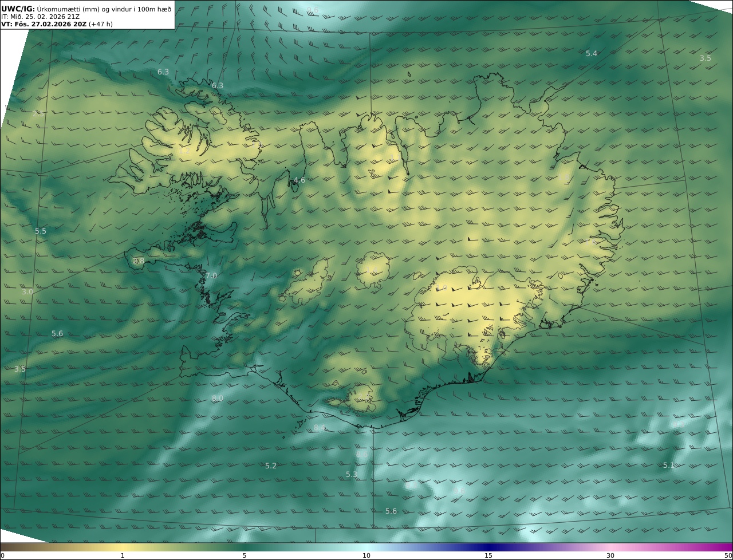Click the colorbar tick label 30
This screenshot has height=560, width=733.
(x=610, y=555)
